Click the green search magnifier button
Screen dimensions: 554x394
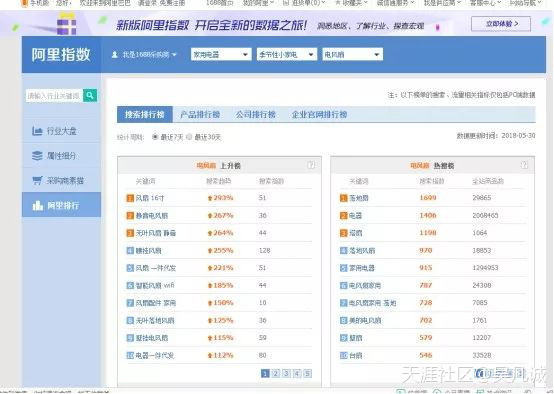(x=90, y=95)
